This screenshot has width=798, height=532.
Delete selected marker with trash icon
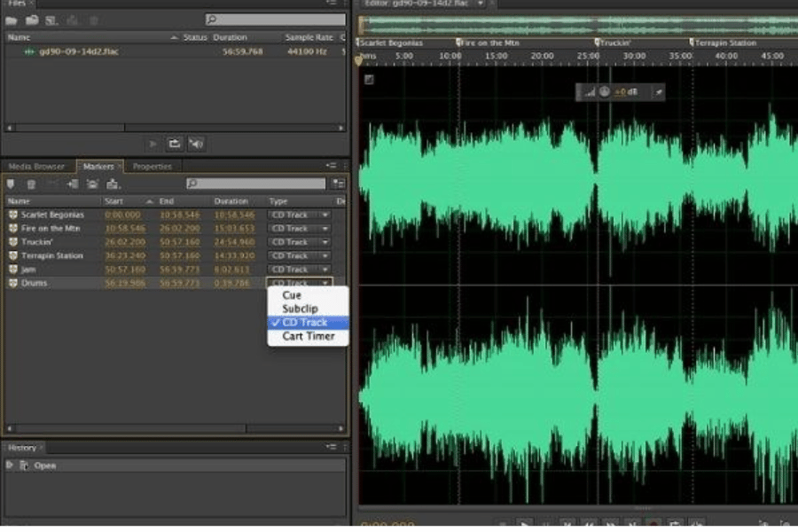(31, 184)
